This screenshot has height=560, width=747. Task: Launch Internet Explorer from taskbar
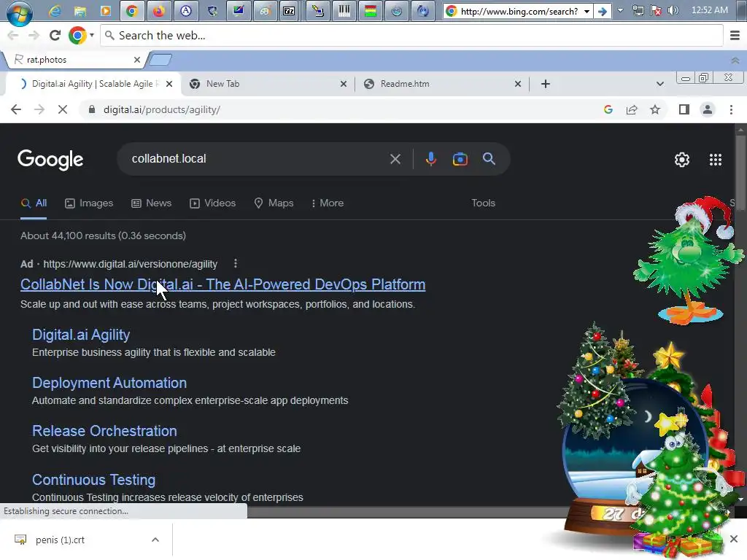pyautogui.click(x=55, y=11)
